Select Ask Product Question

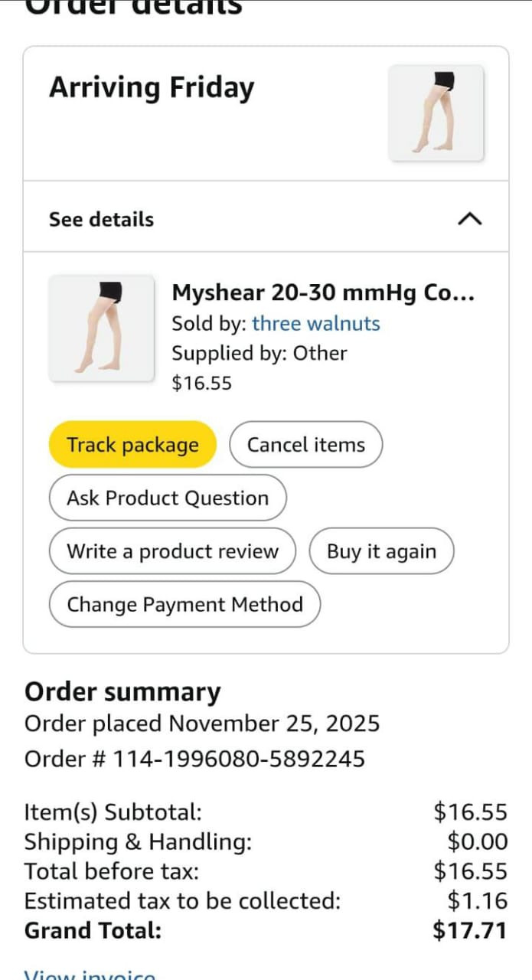[x=168, y=498]
